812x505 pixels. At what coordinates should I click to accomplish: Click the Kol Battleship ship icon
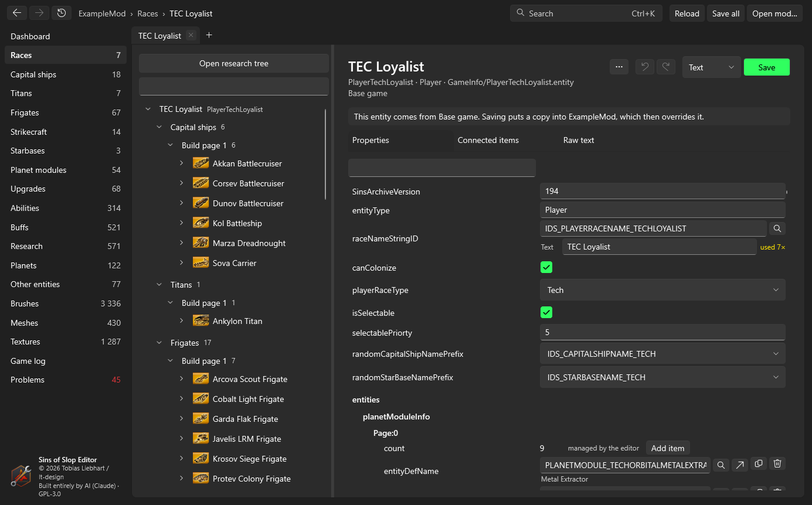click(201, 223)
